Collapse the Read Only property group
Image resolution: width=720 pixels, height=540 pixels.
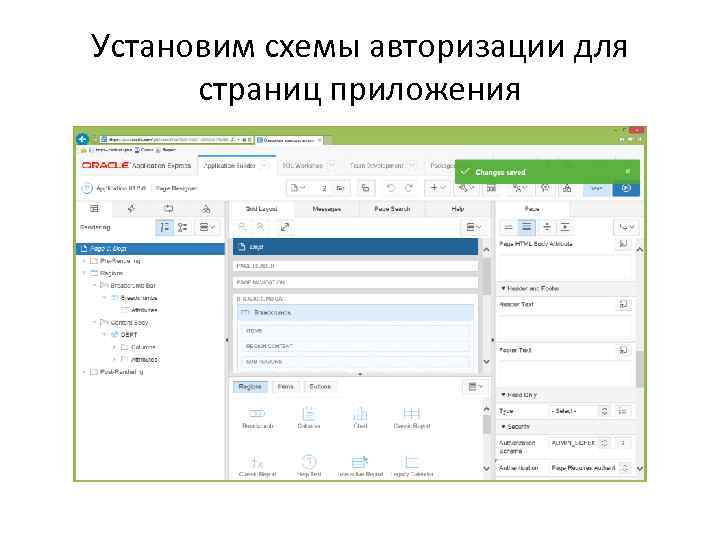tap(503, 395)
